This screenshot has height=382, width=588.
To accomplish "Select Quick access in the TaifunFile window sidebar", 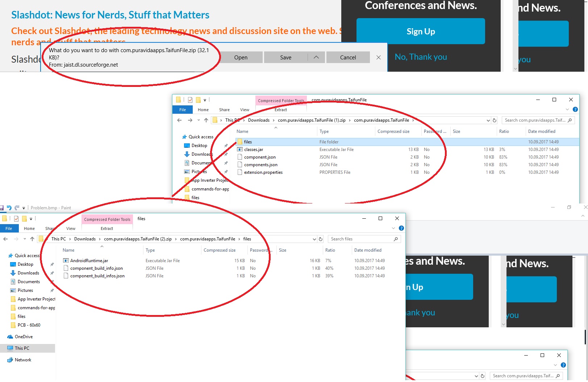I will point(201,137).
